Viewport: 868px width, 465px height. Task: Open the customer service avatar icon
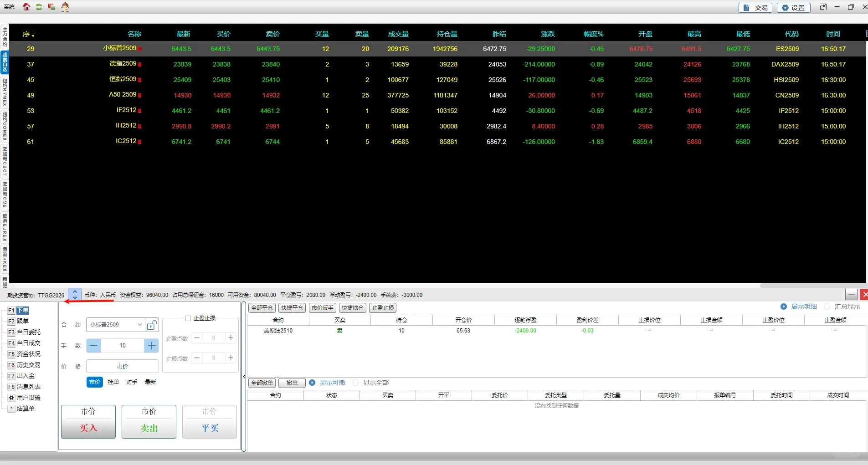[x=65, y=7]
